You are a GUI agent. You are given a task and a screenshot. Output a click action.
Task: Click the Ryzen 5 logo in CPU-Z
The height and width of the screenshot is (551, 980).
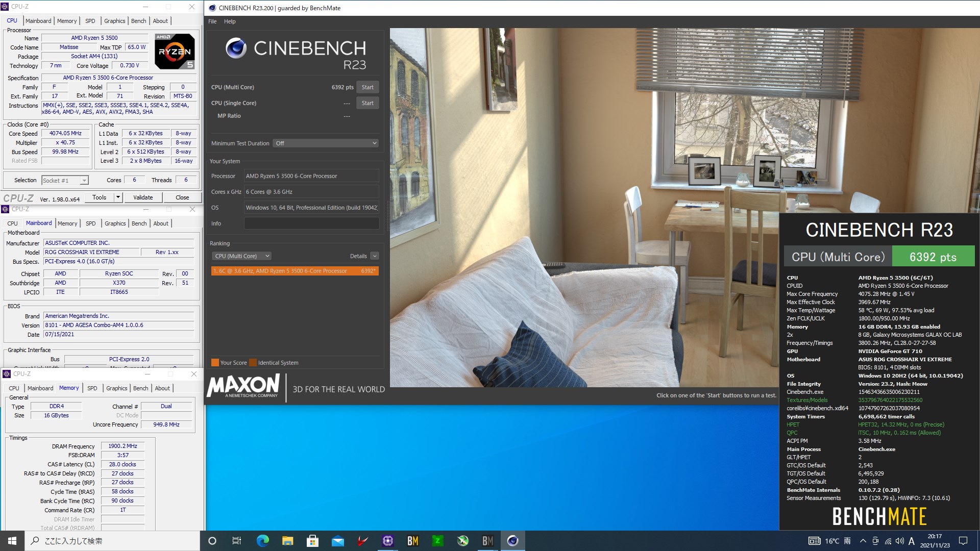pyautogui.click(x=175, y=52)
